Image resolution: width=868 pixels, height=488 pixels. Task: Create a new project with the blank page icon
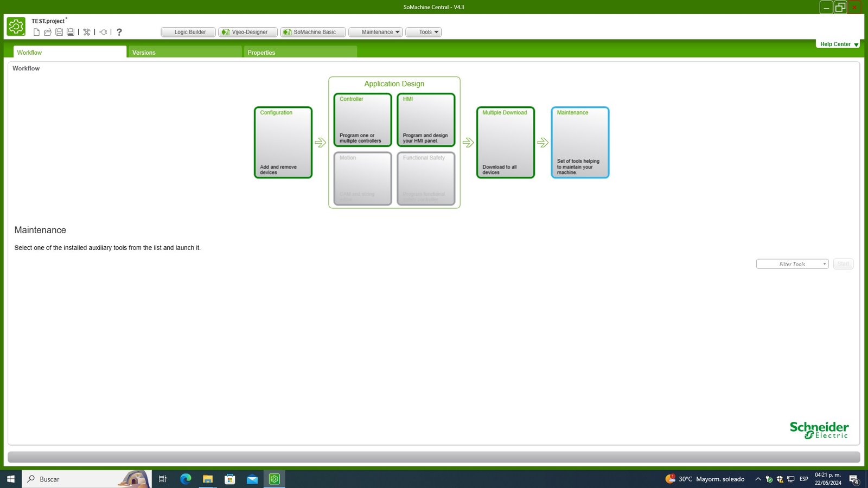pyautogui.click(x=36, y=32)
